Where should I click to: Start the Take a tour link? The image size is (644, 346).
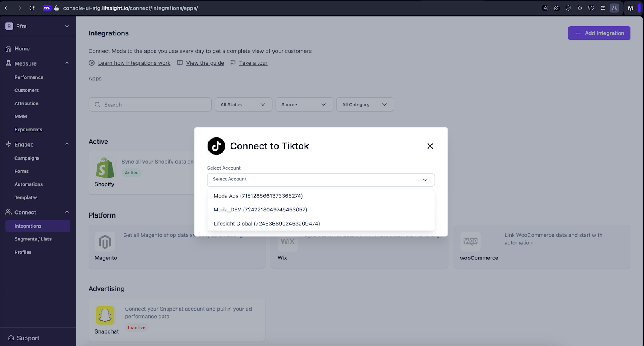253,63
